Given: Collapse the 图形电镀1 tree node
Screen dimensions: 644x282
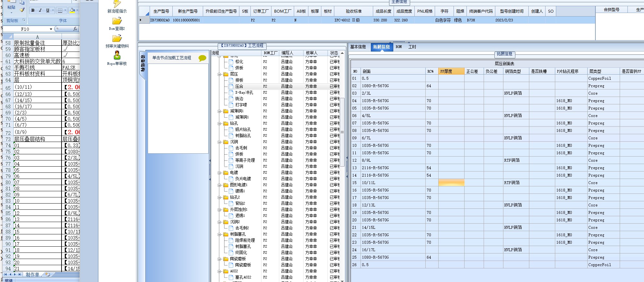Looking at the screenshot, I should pos(219,185).
